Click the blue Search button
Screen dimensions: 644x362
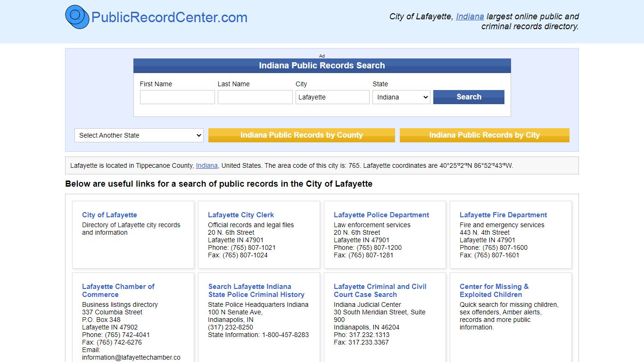469,97
